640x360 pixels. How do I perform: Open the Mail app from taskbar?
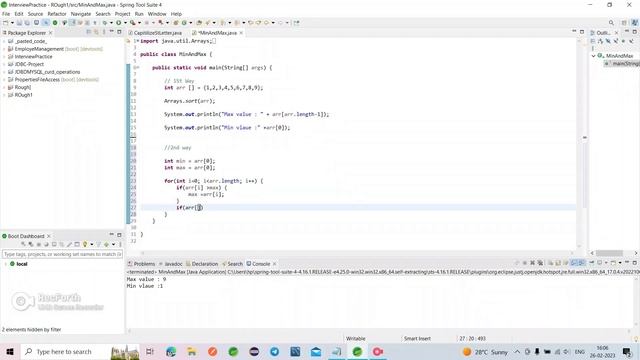coord(316,351)
